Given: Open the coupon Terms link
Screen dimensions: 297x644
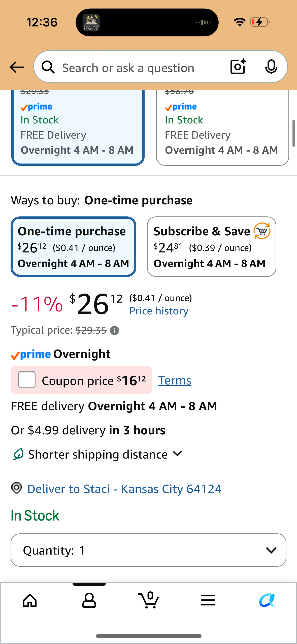Looking at the screenshot, I should point(175,380).
